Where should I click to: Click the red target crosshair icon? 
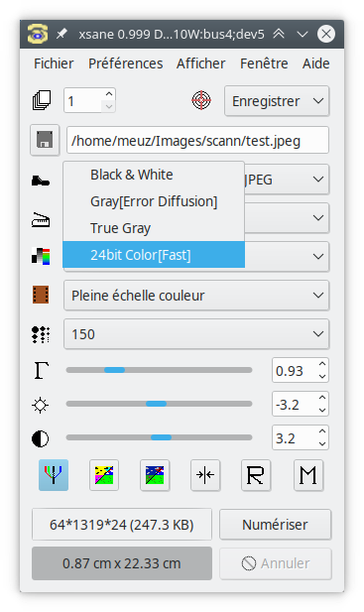201,101
